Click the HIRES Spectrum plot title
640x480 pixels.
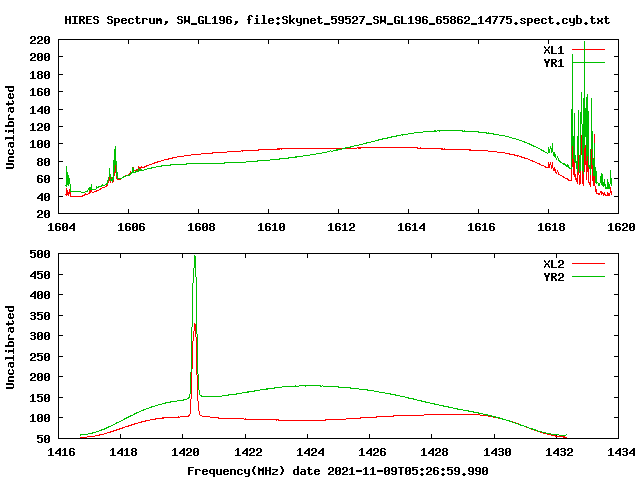pos(337,20)
